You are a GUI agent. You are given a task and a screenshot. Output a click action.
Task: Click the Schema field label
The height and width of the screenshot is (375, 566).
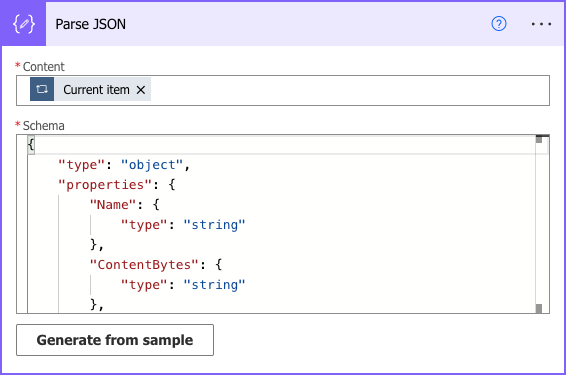pos(43,126)
